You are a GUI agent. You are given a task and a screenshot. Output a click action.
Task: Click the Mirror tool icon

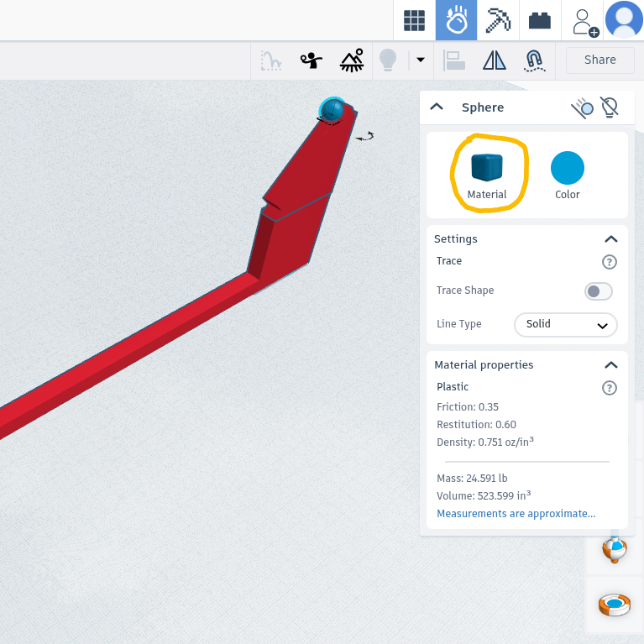(x=495, y=60)
